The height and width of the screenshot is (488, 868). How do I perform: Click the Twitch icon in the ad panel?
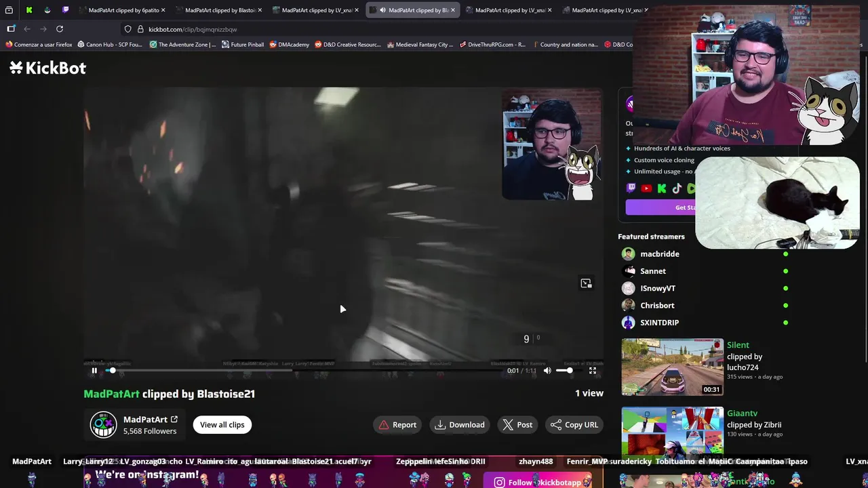[x=631, y=188]
